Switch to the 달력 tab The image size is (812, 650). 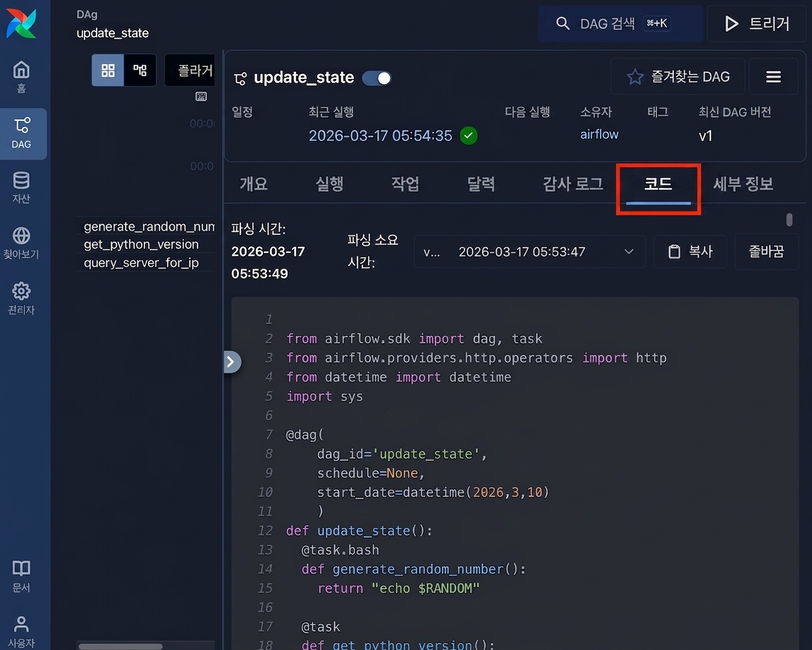481,184
